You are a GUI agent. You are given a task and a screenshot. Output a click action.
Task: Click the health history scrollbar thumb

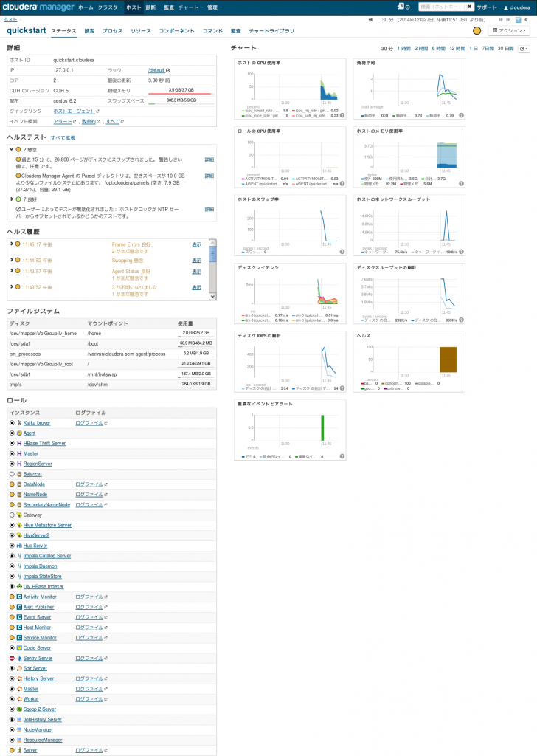click(212, 254)
